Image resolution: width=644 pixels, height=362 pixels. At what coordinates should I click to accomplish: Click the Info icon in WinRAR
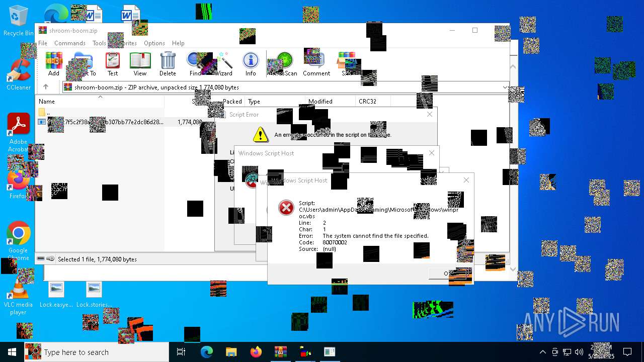251,64
